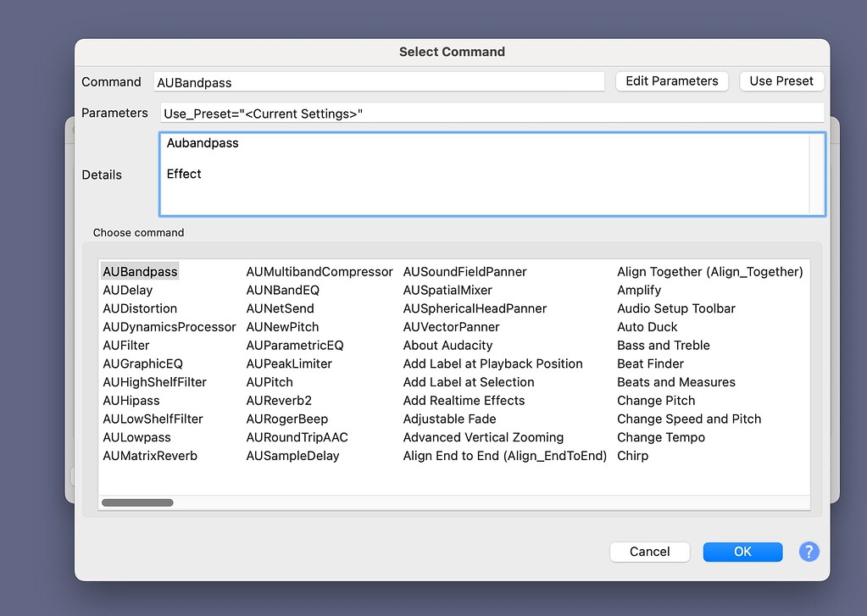The image size is (867, 616).
Task: Click the Parameters text field
Action: pos(492,112)
